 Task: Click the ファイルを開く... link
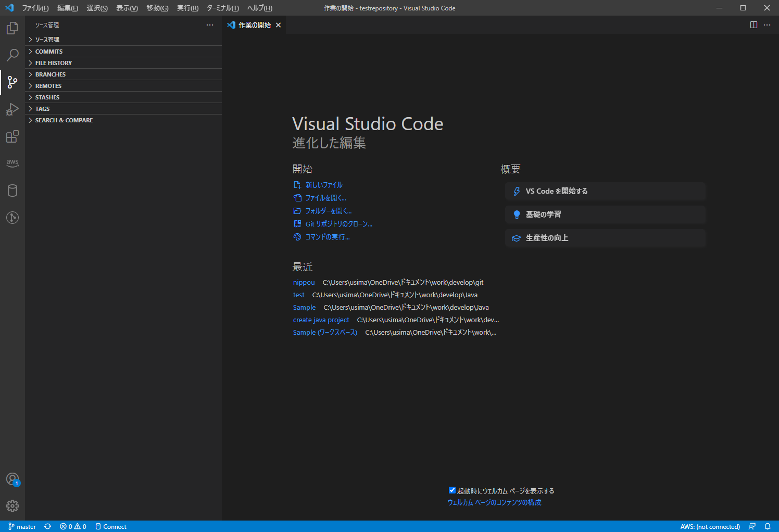pos(325,198)
